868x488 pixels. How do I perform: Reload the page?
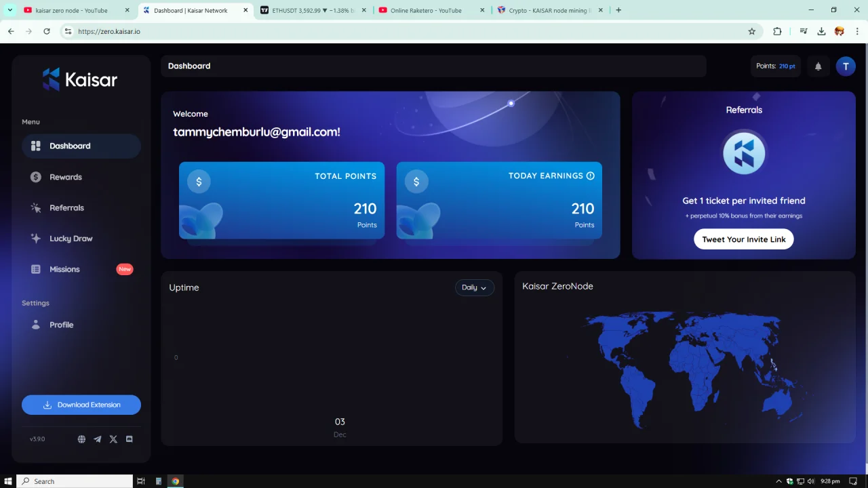46,31
